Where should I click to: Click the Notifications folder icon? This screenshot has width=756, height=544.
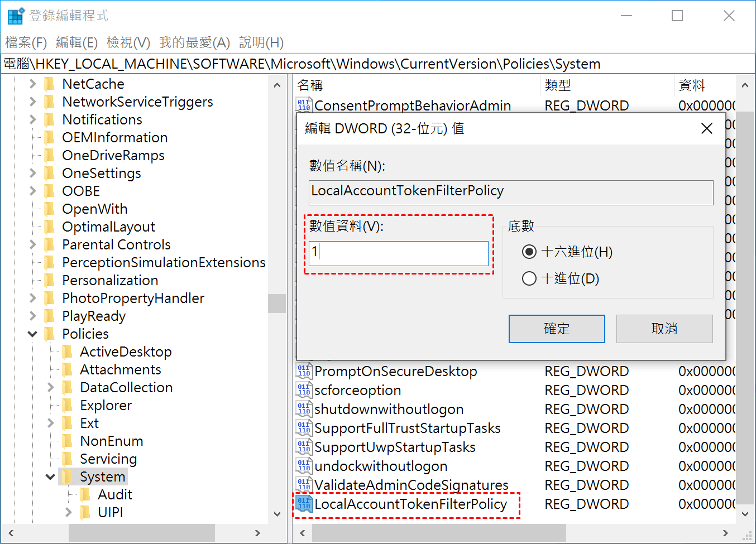tap(50, 119)
